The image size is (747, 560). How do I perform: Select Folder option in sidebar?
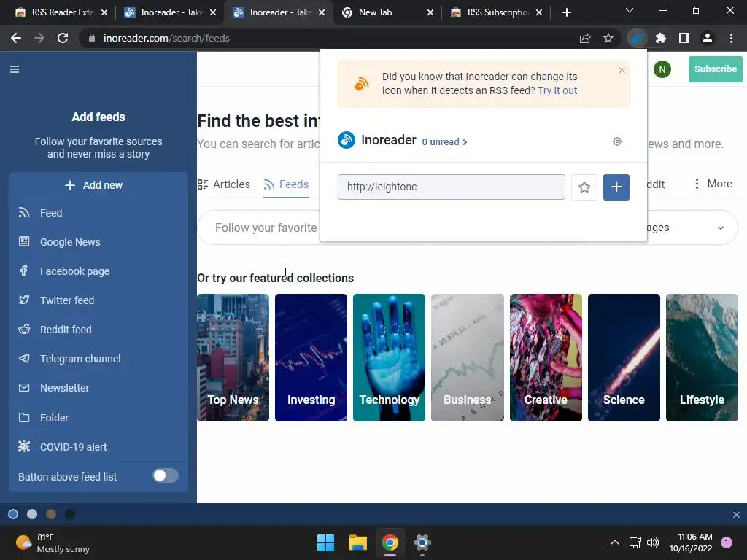coord(98,418)
